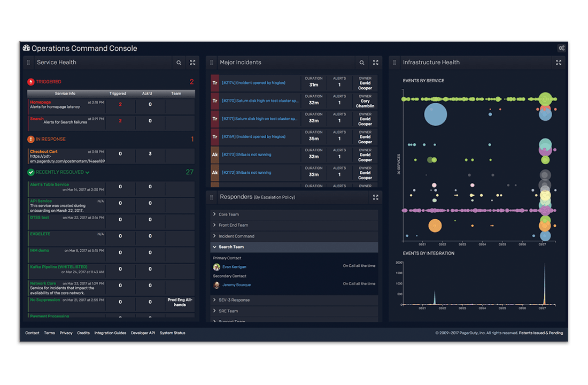This screenshot has height=385, width=588.
Task: Expand the SRE Team policy
Action: point(214,311)
